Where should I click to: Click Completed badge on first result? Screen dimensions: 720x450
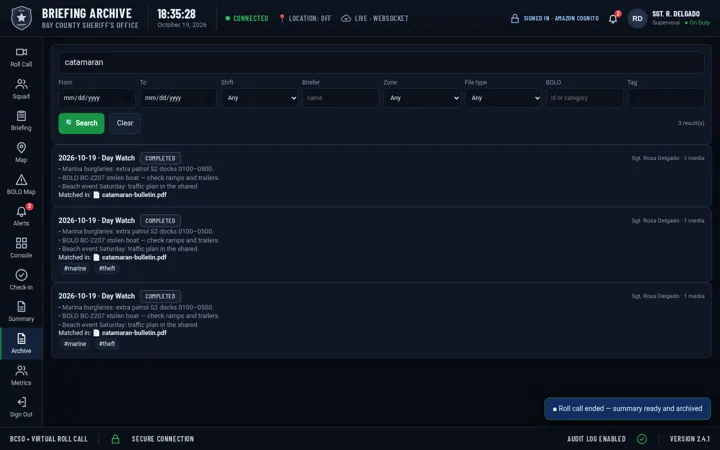pyautogui.click(x=160, y=158)
